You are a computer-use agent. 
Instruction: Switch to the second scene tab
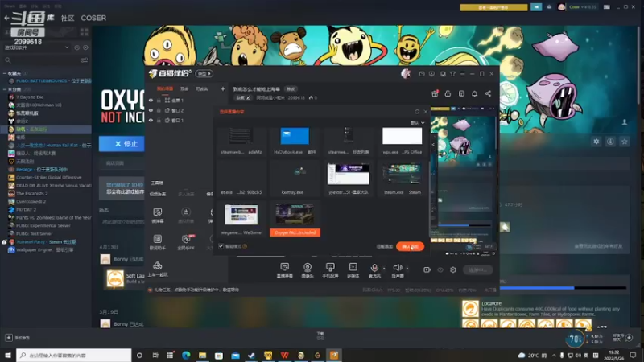point(184,89)
